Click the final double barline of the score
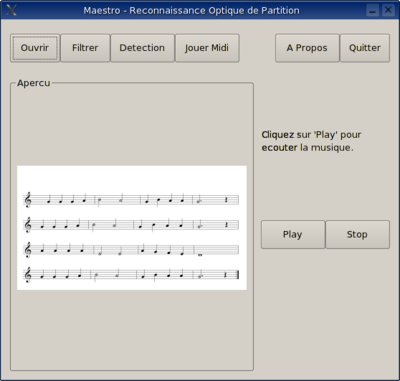 [238, 275]
